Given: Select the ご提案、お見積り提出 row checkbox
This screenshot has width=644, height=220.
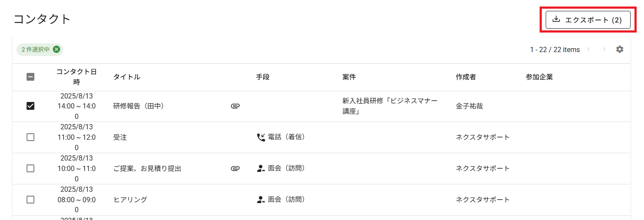Looking at the screenshot, I should click(x=30, y=168).
